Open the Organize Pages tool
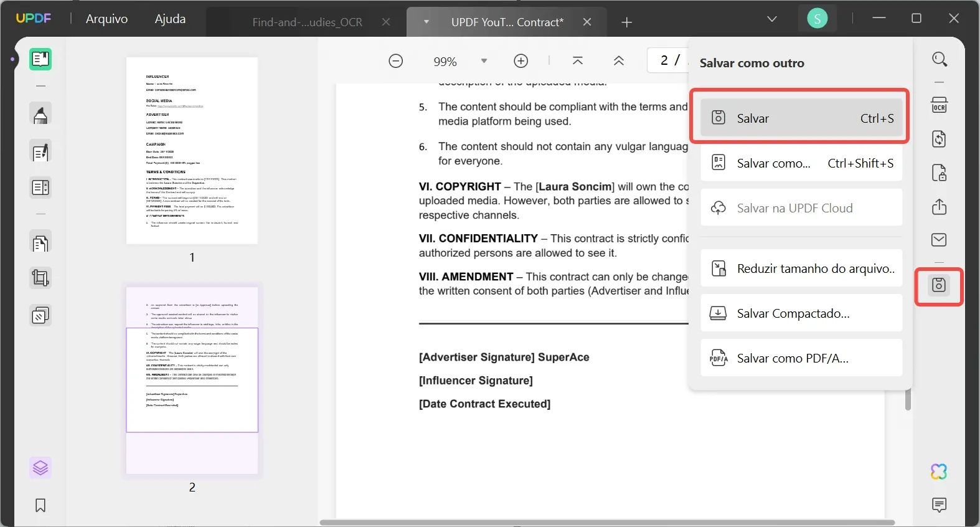The image size is (980, 527). tap(40, 243)
